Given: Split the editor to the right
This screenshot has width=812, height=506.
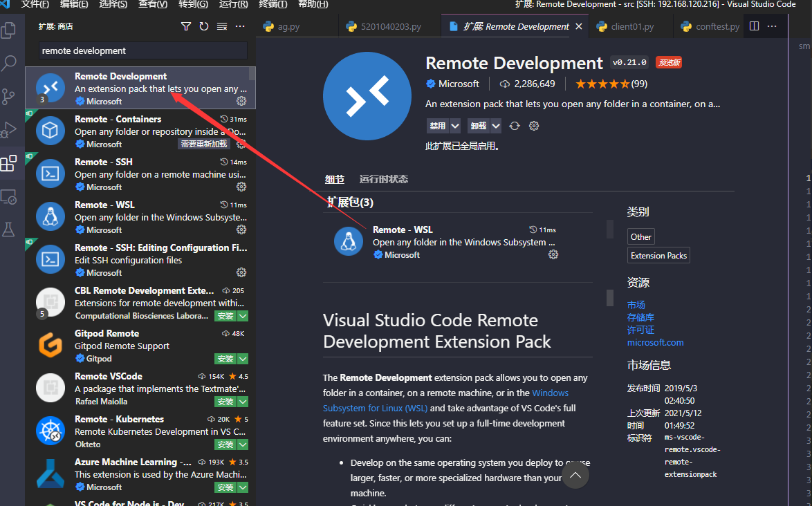Looking at the screenshot, I should 755,26.
